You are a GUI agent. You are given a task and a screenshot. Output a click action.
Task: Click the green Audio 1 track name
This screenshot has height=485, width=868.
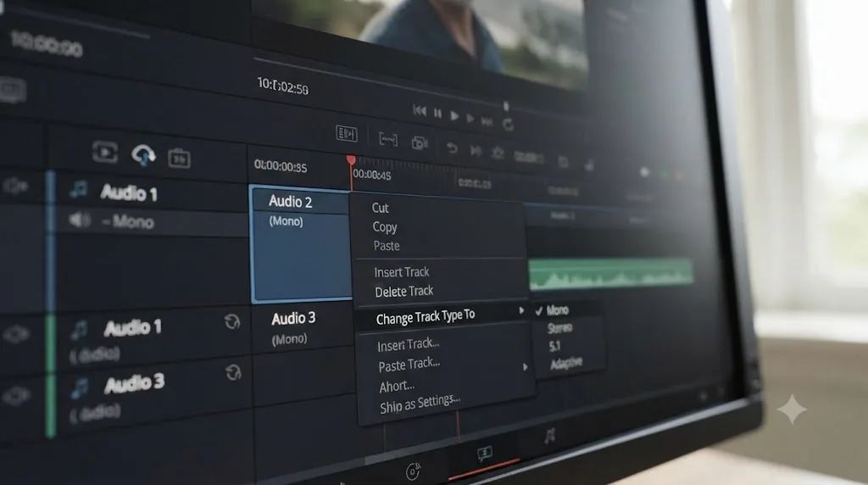coord(132,328)
